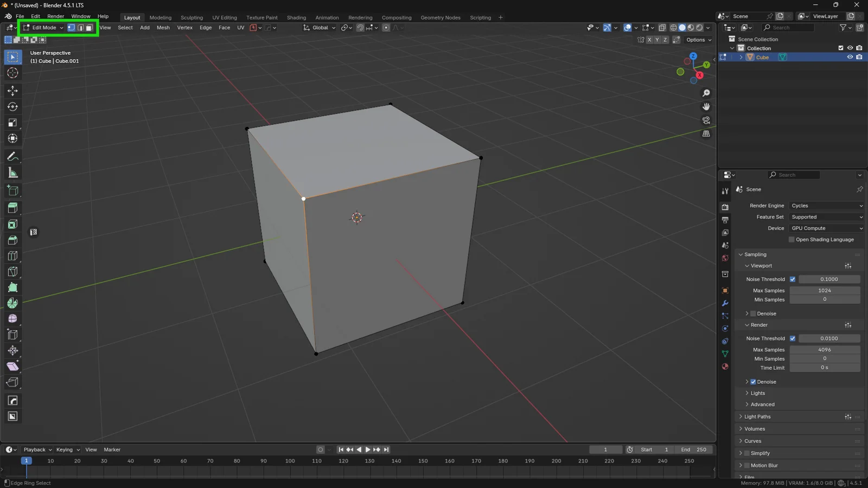Switch to the Shading workspace tab
The height and width of the screenshot is (488, 868).
point(296,17)
